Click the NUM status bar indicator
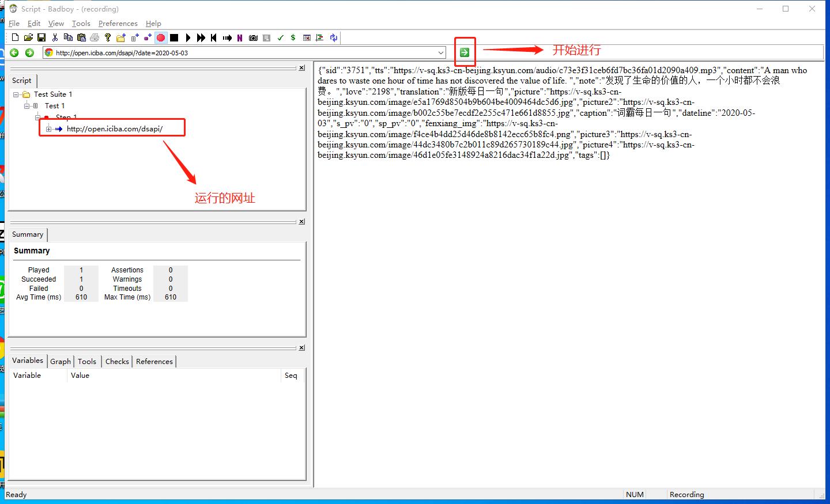This screenshot has width=830, height=504. [x=635, y=495]
